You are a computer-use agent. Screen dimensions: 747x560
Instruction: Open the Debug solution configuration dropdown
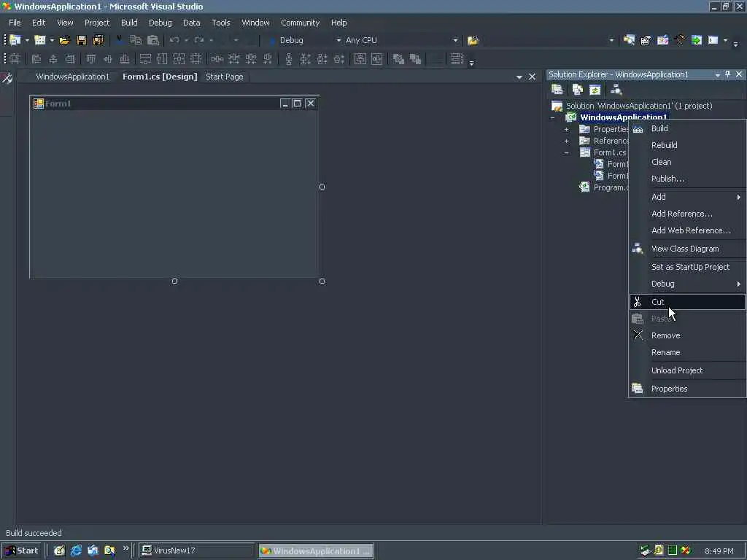[338, 41]
